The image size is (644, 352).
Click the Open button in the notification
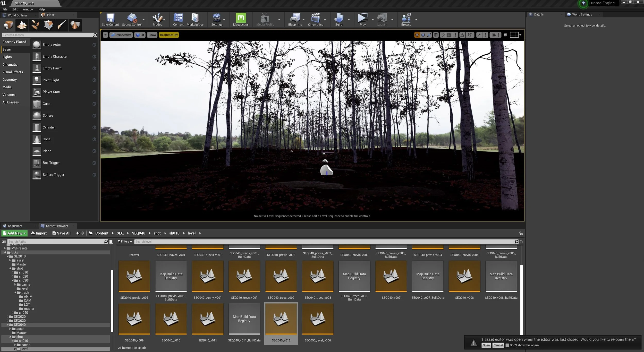point(486,345)
